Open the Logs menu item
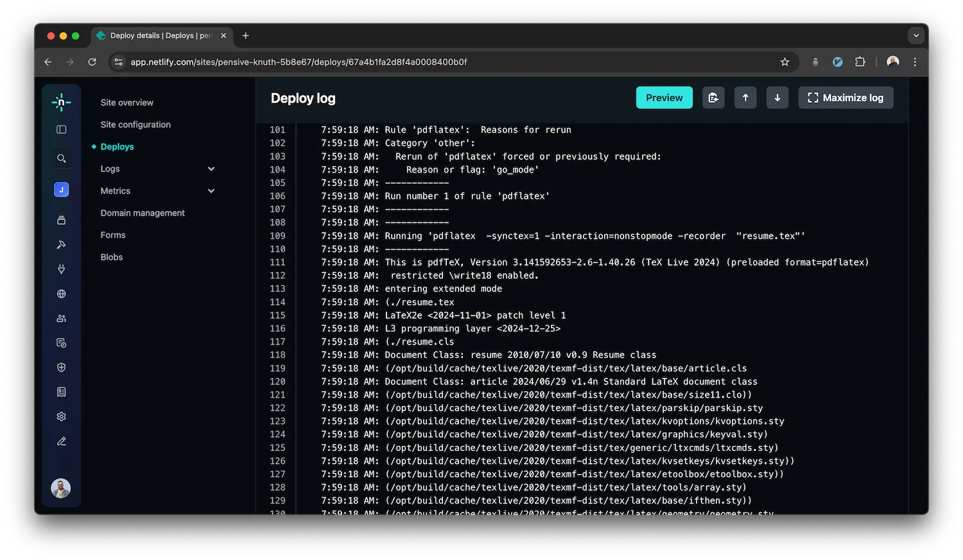The width and height of the screenshot is (963, 560). pos(110,169)
